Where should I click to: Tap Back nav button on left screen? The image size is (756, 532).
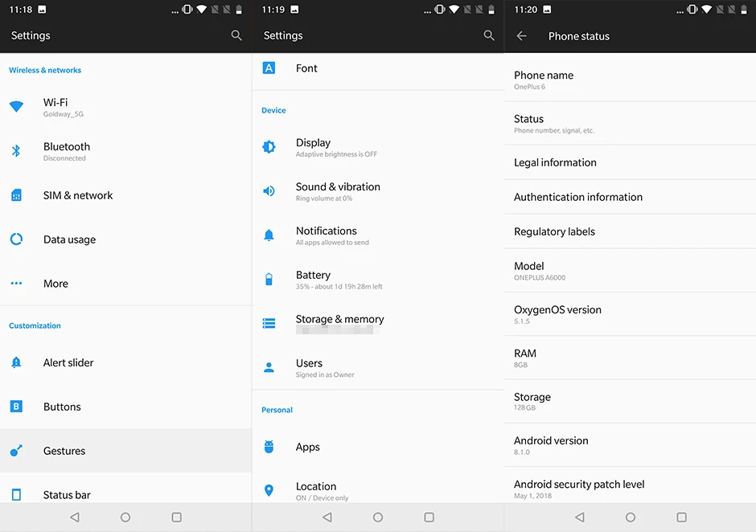pyautogui.click(x=75, y=517)
